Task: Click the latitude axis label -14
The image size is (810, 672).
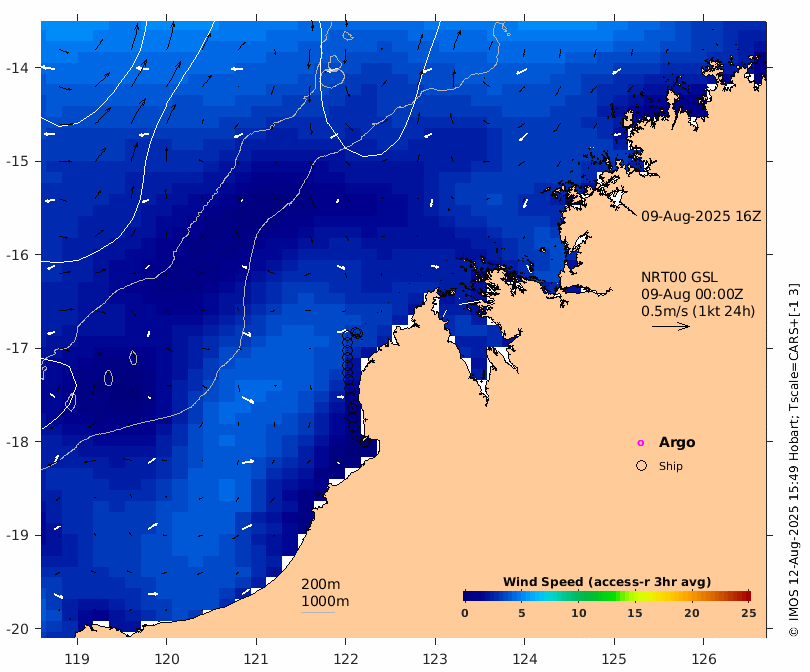Action: pos(18,68)
